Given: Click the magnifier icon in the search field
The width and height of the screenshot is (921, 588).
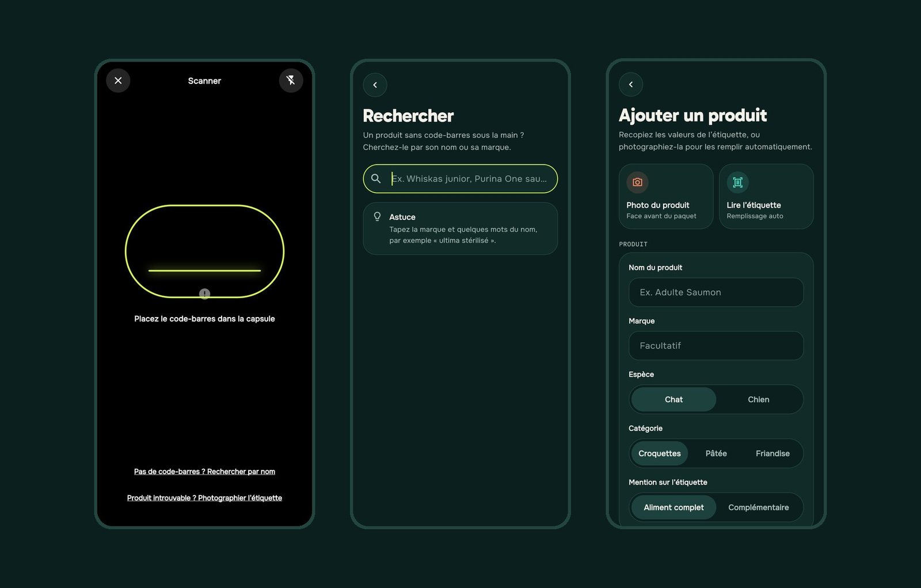Looking at the screenshot, I should click(376, 178).
